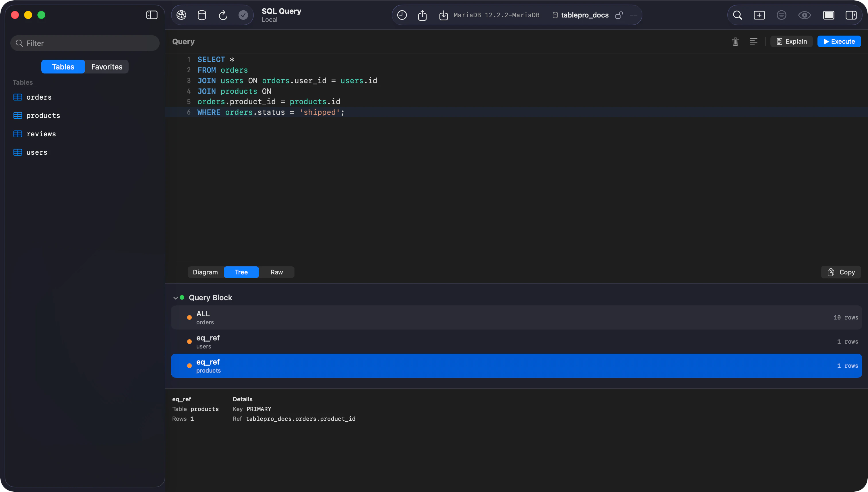This screenshot has width=868, height=492.
Task: Toggle the left sidebar panel icon
Action: pos(152,15)
